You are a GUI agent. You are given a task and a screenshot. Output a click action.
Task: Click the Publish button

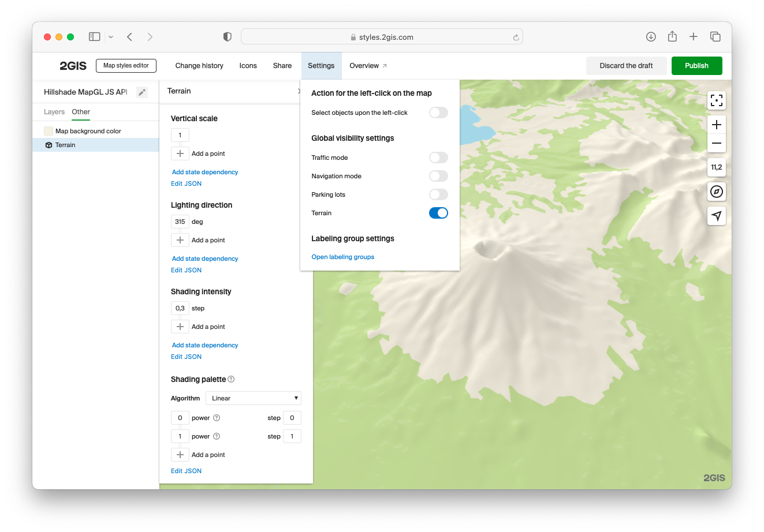coord(696,66)
